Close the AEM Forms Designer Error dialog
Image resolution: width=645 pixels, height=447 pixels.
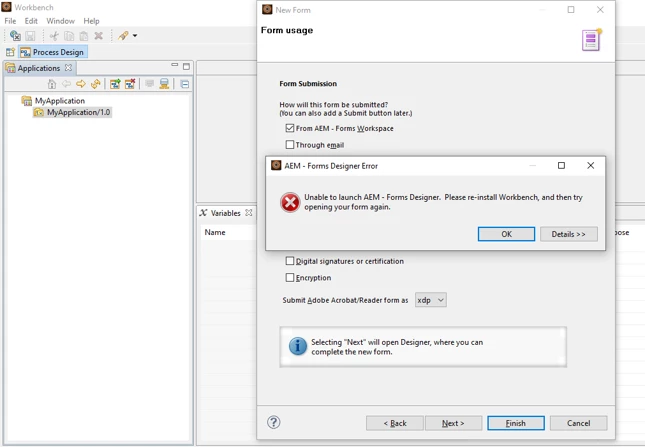tap(591, 165)
